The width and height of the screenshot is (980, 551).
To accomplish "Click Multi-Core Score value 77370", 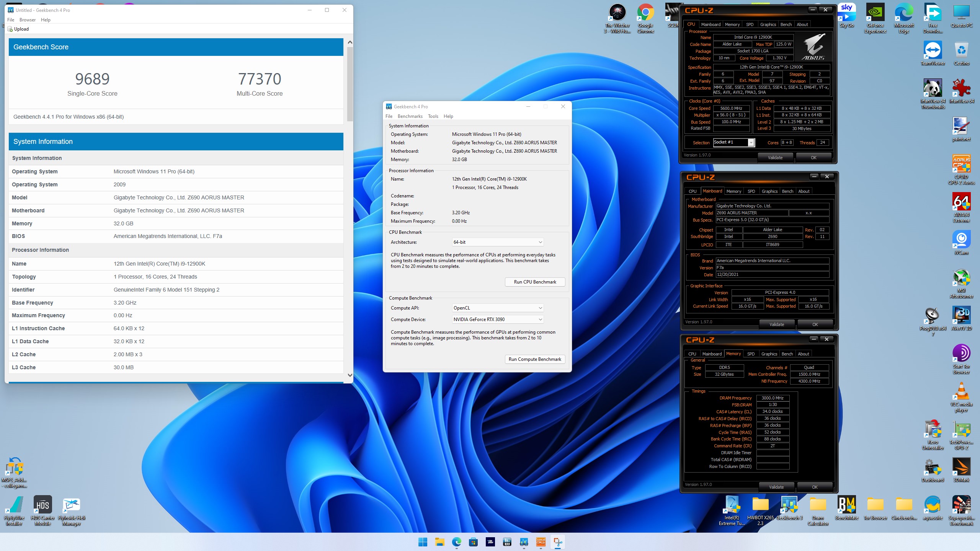I will [260, 79].
